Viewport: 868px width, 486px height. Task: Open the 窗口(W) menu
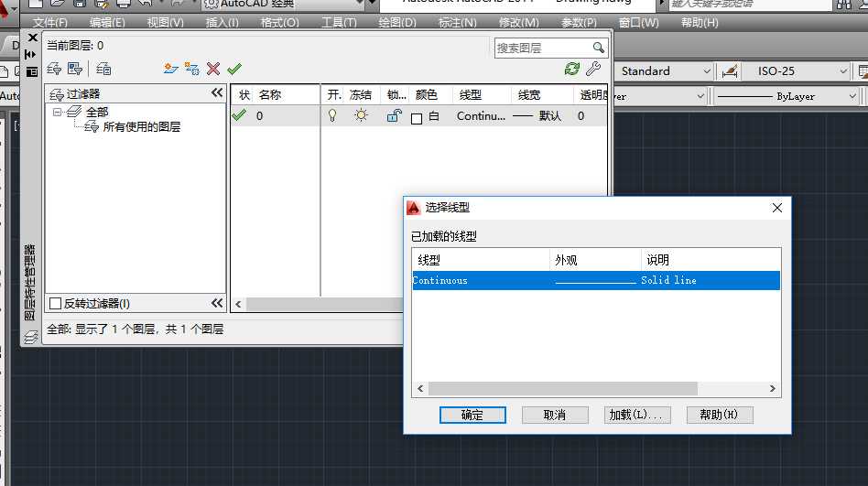tap(638, 23)
